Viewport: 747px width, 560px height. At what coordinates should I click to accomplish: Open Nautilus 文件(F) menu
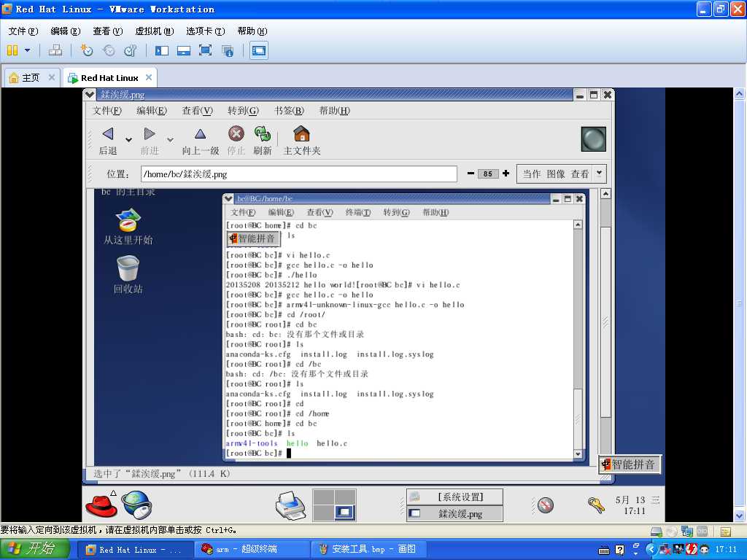tap(107, 111)
